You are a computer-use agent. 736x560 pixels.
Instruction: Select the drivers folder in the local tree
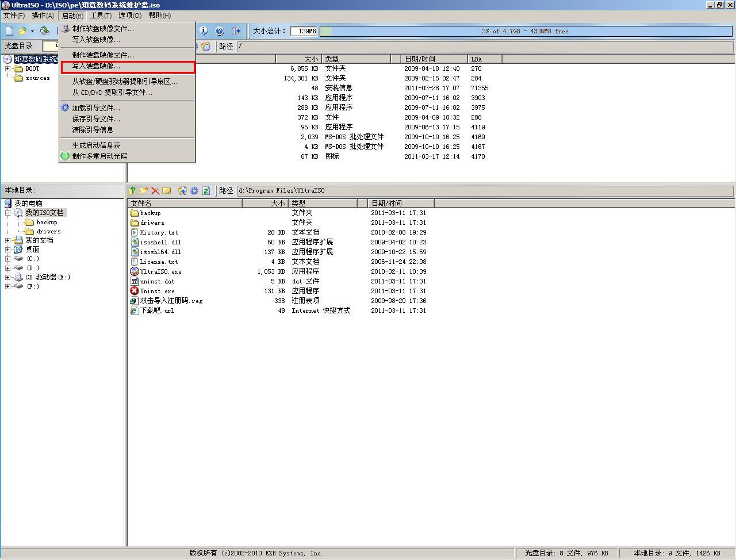click(x=48, y=231)
